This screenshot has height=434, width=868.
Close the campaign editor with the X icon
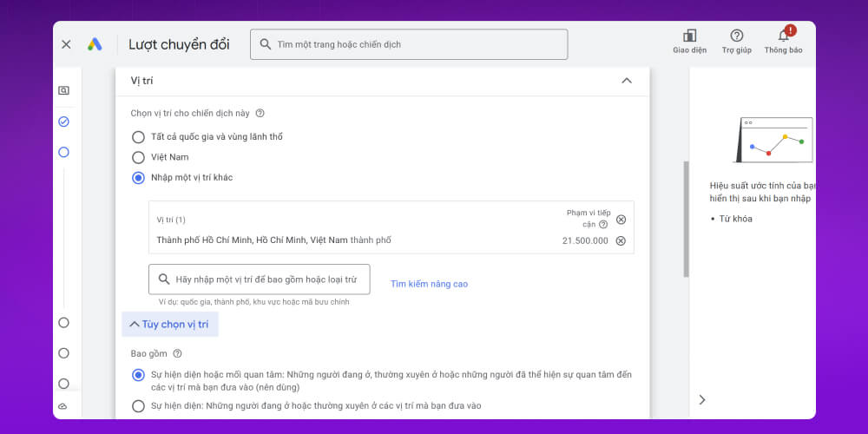(x=66, y=44)
